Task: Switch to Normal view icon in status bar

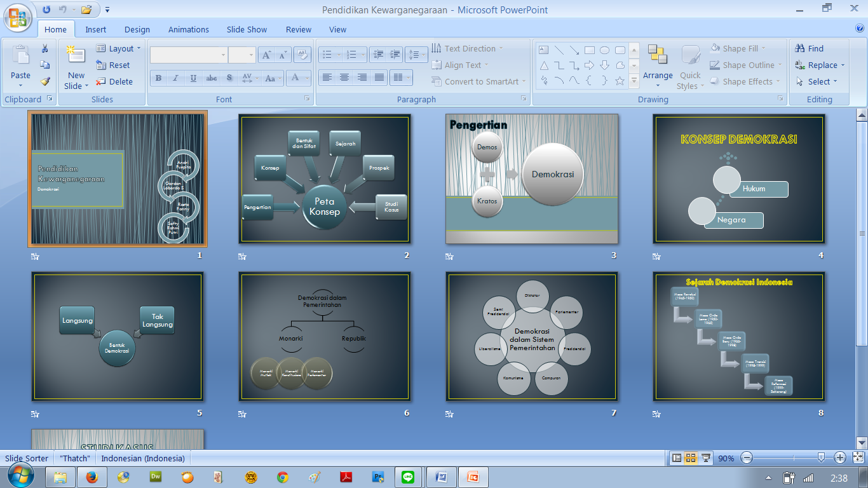Action: [677, 458]
